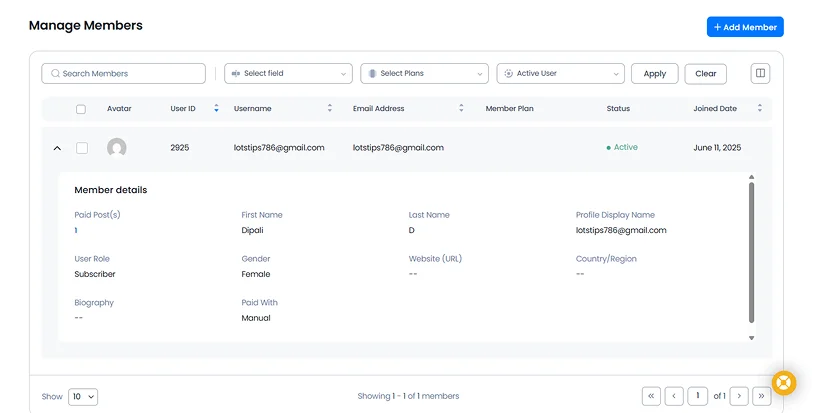Image resolution: width=814 pixels, height=413 pixels.
Task: Click the username lotstips786@gmail.com cell
Action: click(279, 148)
